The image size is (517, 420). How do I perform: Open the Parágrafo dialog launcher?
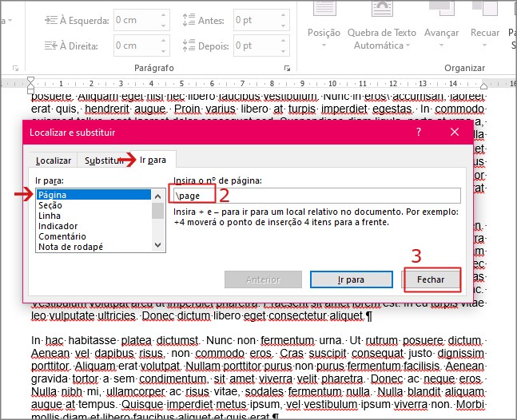(x=287, y=68)
